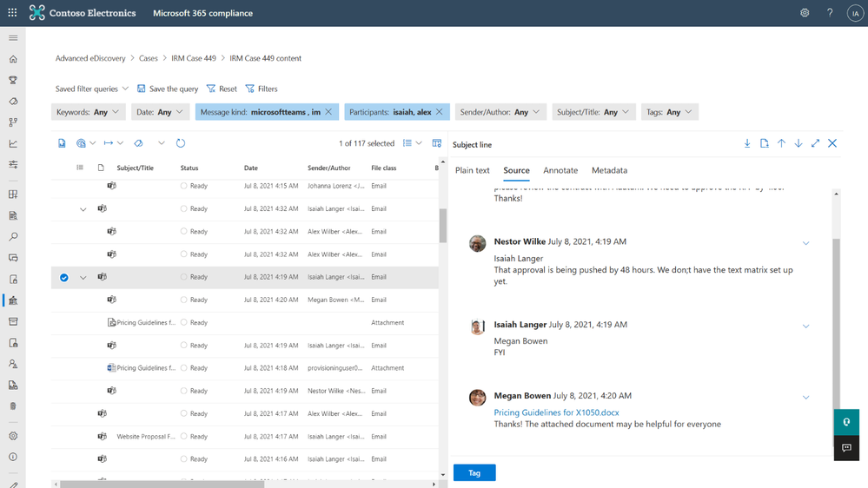Open the Tags filter dropdown
Screen dimensions: 868x488
click(669, 112)
